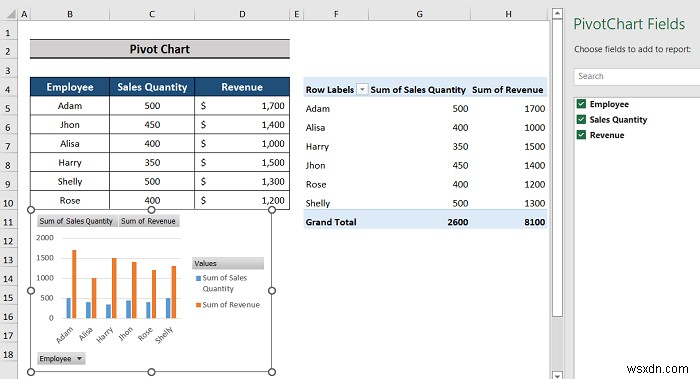Select the Pivot Chart title cell
This screenshot has height=379, width=700.
coord(160,49)
